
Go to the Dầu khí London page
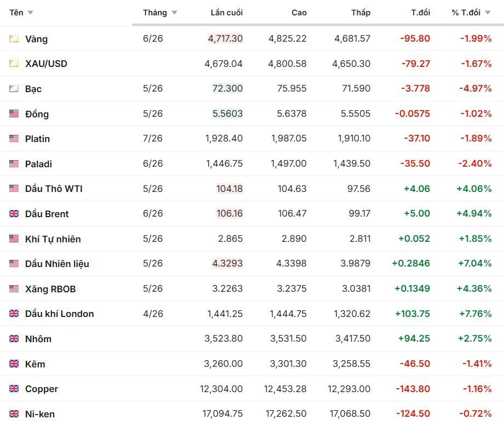(x=59, y=314)
